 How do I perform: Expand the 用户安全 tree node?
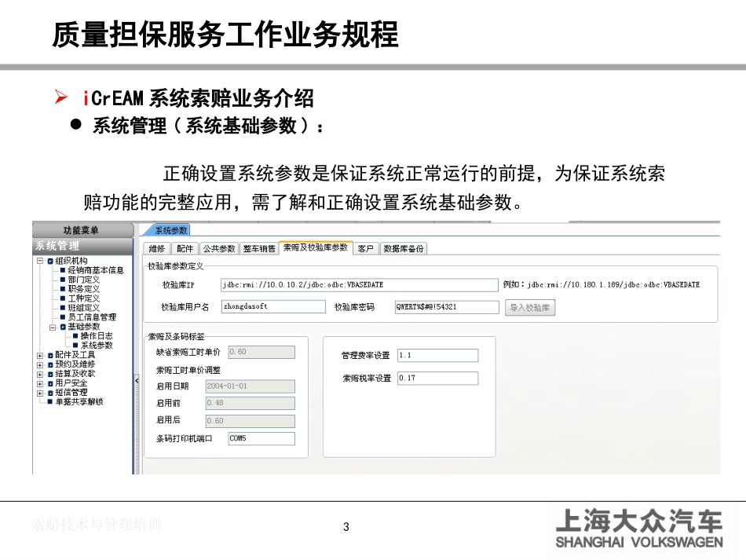point(40,383)
